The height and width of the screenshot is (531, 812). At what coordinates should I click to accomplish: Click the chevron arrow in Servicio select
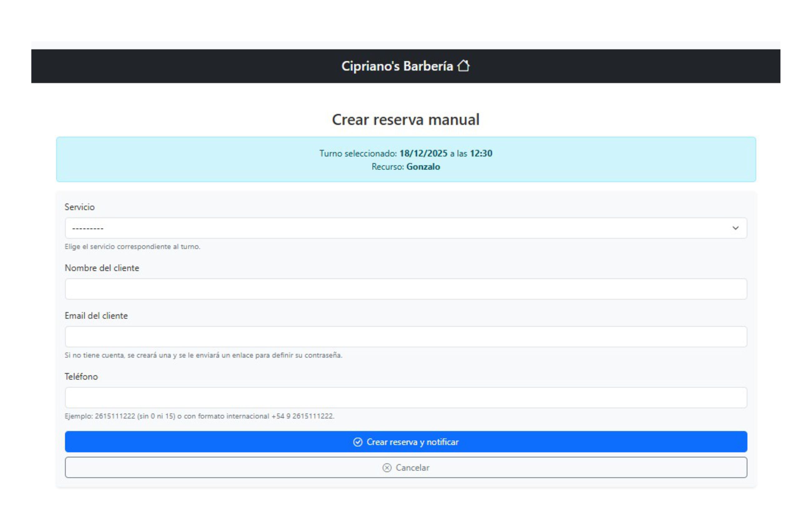pyautogui.click(x=735, y=228)
